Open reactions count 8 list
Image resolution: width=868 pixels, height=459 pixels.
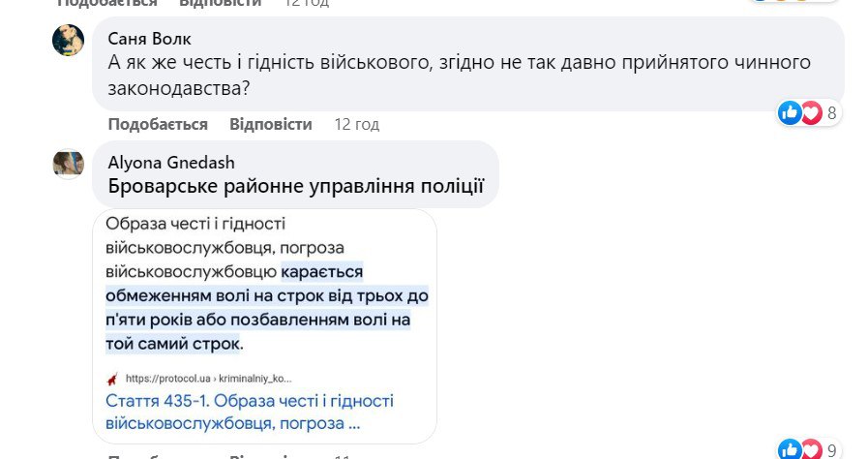[x=831, y=113]
